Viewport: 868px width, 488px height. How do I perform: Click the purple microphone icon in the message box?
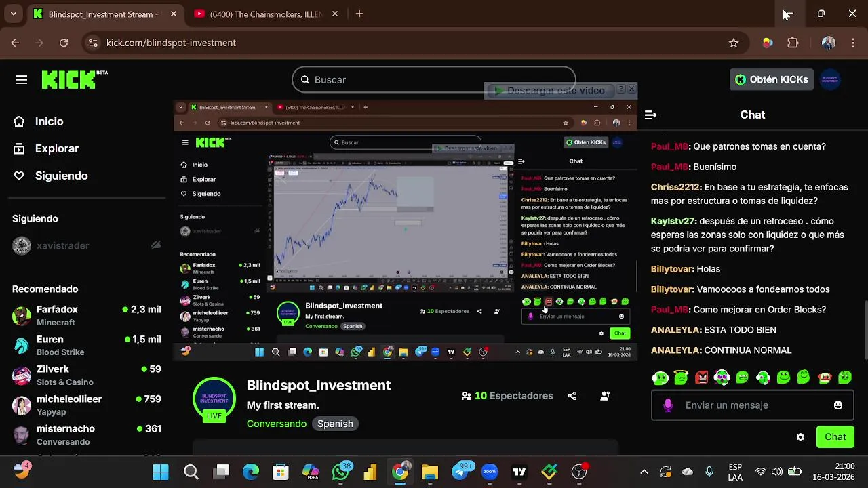tap(668, 405)
